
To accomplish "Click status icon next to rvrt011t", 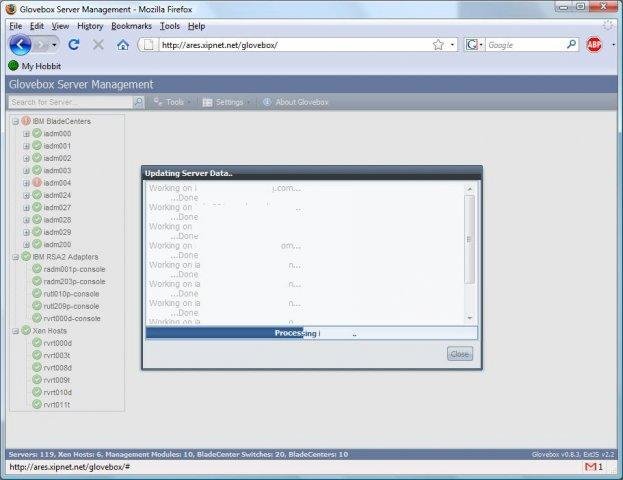I will [37, 404].
